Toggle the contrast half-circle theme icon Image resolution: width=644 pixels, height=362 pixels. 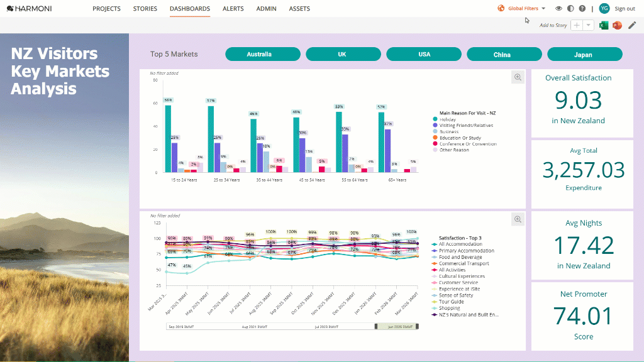point(570,8)
